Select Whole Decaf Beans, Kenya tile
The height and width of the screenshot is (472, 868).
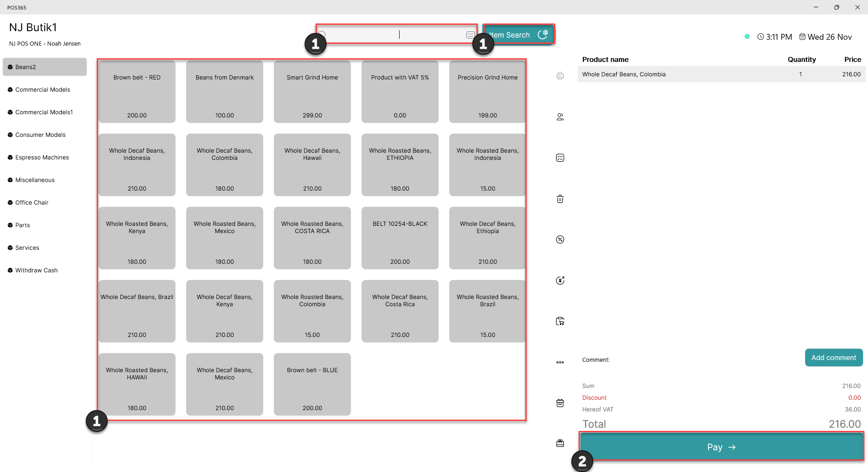225,311
